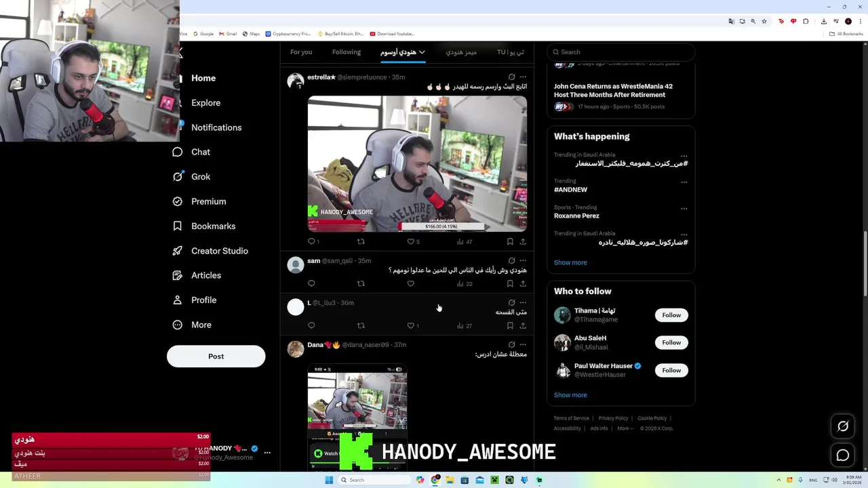
Task: Bookmark this page with star icon
Action: (764, 22)
